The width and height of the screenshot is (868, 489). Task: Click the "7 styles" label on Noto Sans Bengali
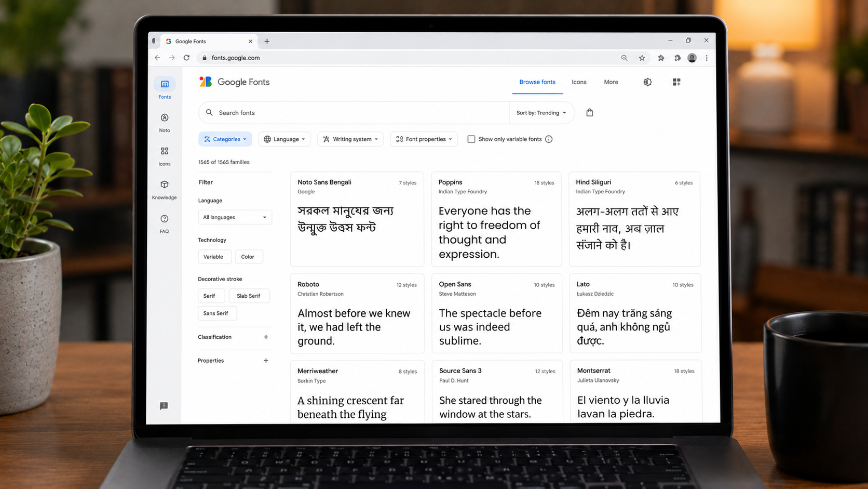tap(408, 183)
